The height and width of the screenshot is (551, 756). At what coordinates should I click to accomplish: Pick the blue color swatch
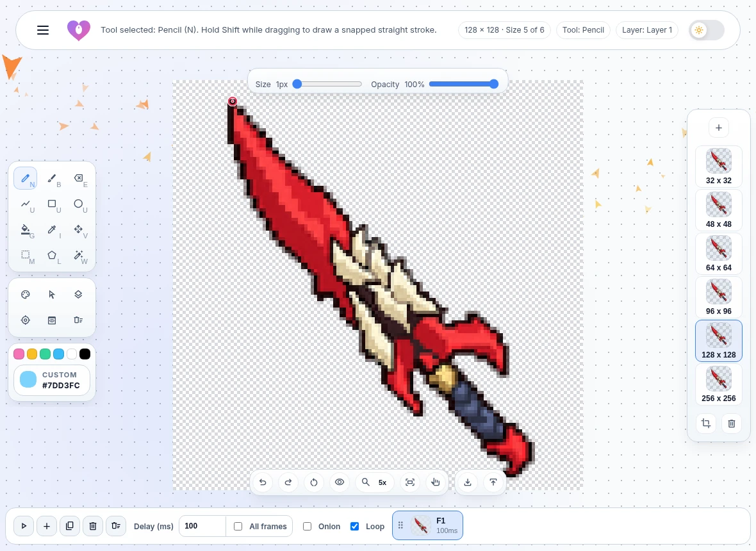click(x=58, y=354)
